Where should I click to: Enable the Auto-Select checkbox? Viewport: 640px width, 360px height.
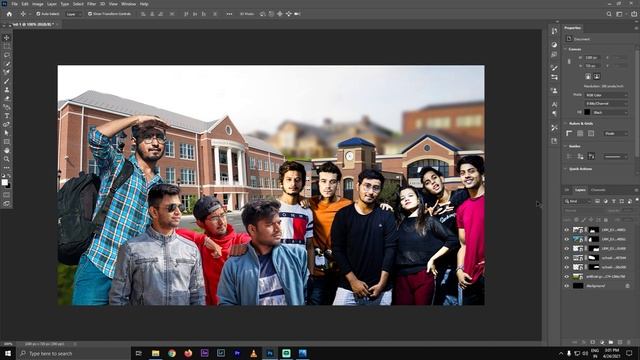tap(38, 14)
